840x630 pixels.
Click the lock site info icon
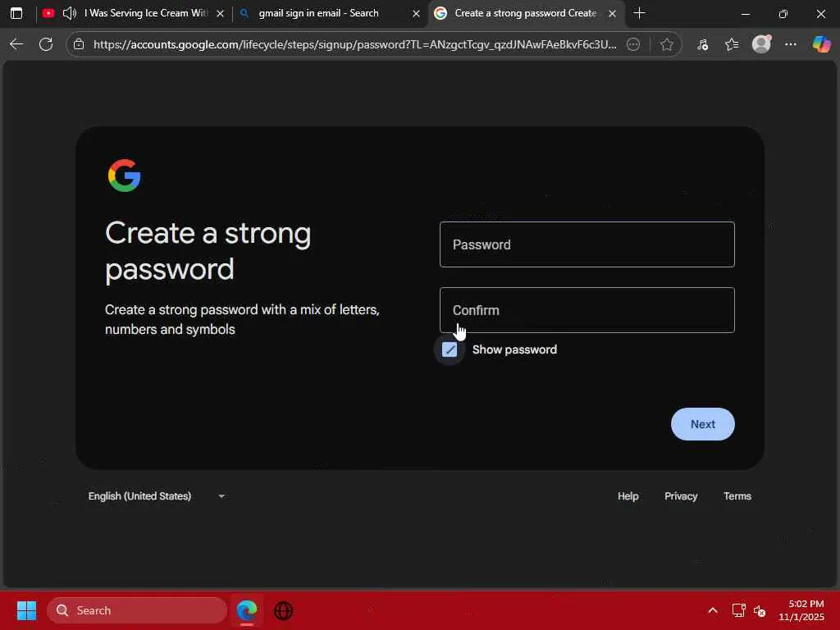(79, 44)
